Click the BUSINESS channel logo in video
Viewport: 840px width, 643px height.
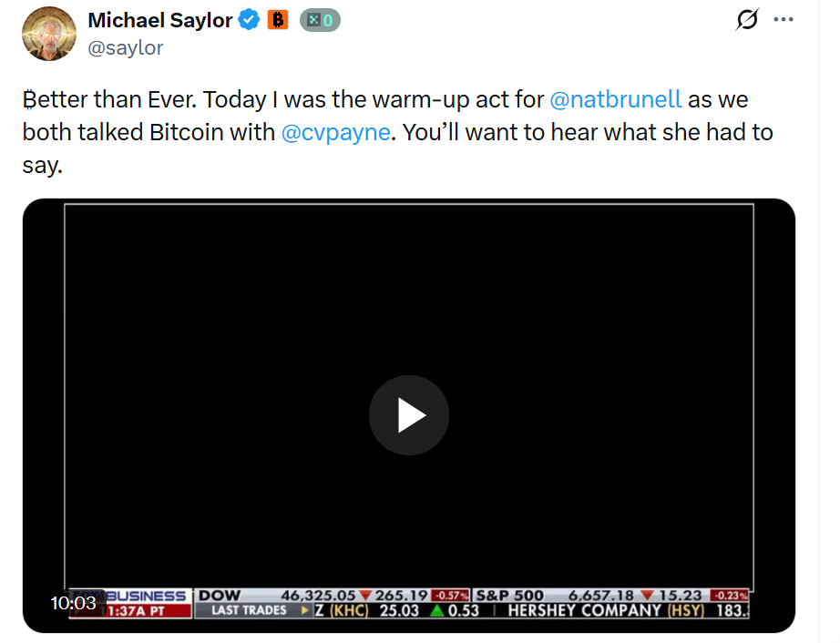tap(146, 596)
